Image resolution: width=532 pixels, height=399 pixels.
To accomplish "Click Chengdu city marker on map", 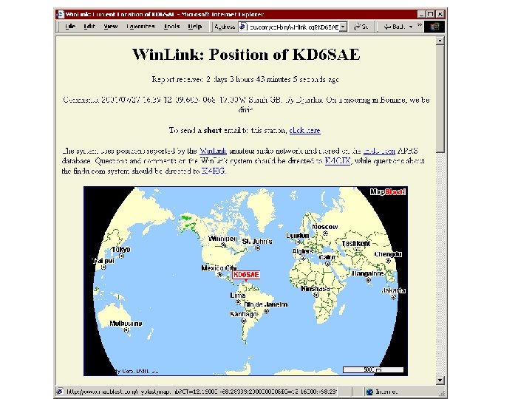I will click(x=389, y=261).
